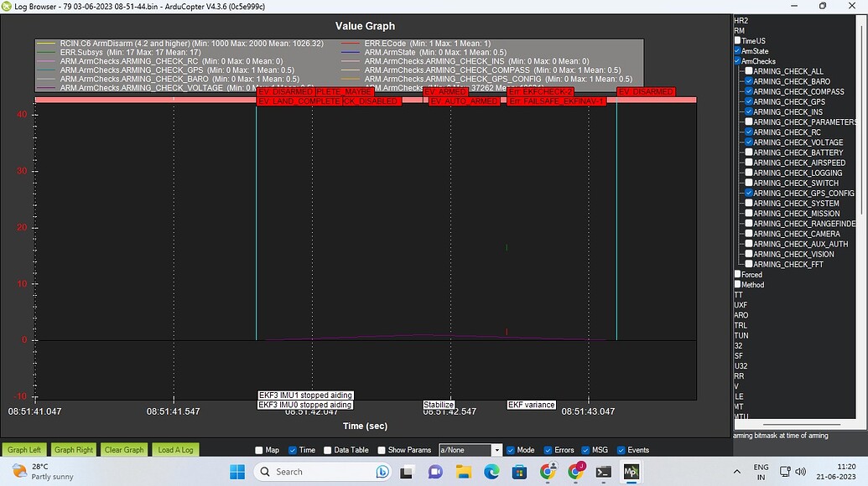Uncheck the Events checkbox
The height and width of the screenshot is (486, 868).
click(x=621, y=450)
